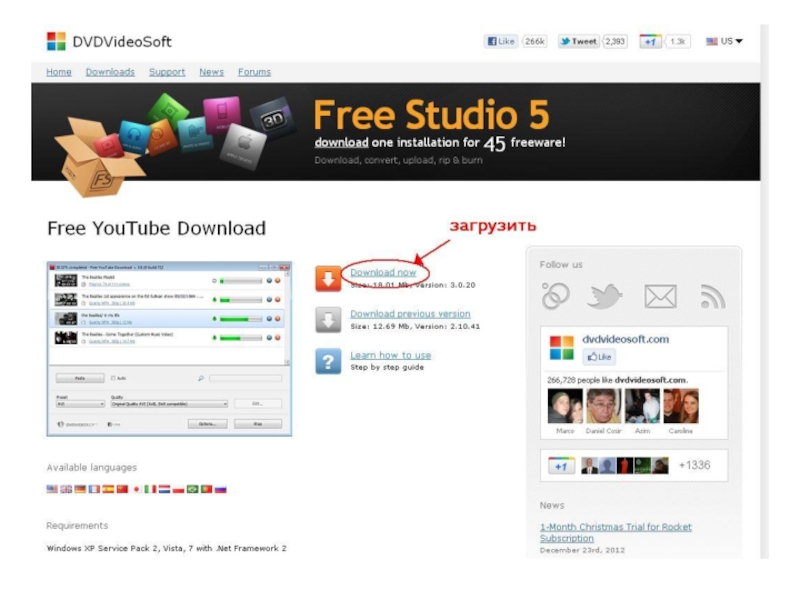Click the Tweet button

pos(579,41)
